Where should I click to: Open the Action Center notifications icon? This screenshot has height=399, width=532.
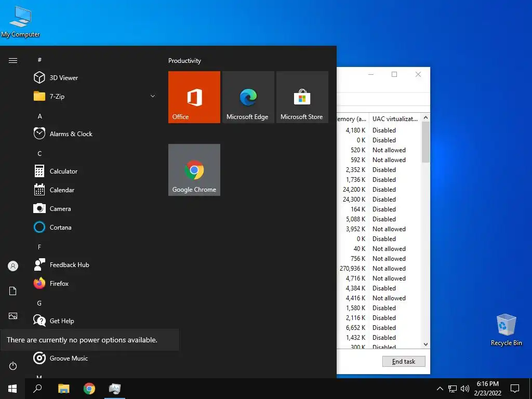[515, 389]
